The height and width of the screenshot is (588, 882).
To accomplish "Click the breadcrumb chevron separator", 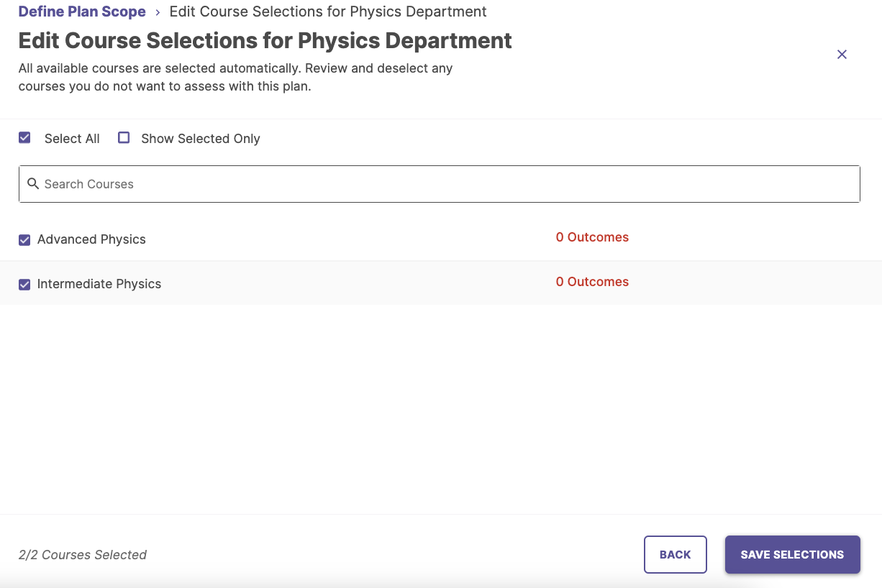I will (x=156, y=12).
